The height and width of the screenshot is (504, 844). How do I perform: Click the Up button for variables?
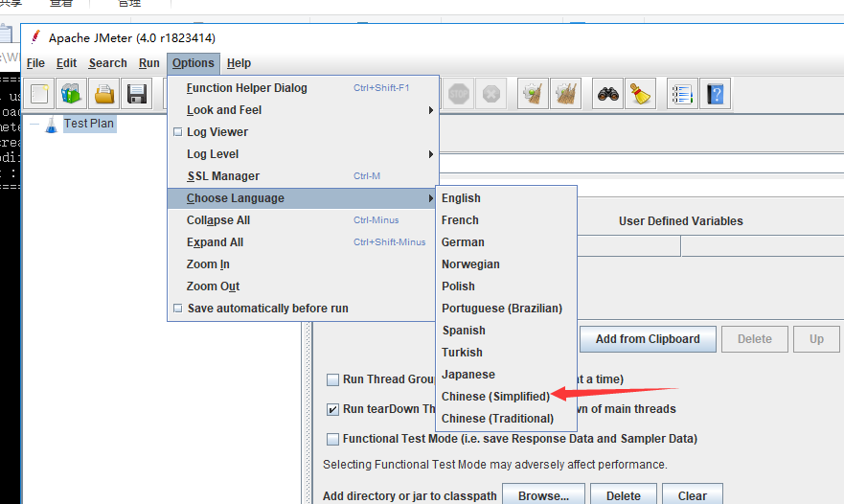[x=816, y=339]
